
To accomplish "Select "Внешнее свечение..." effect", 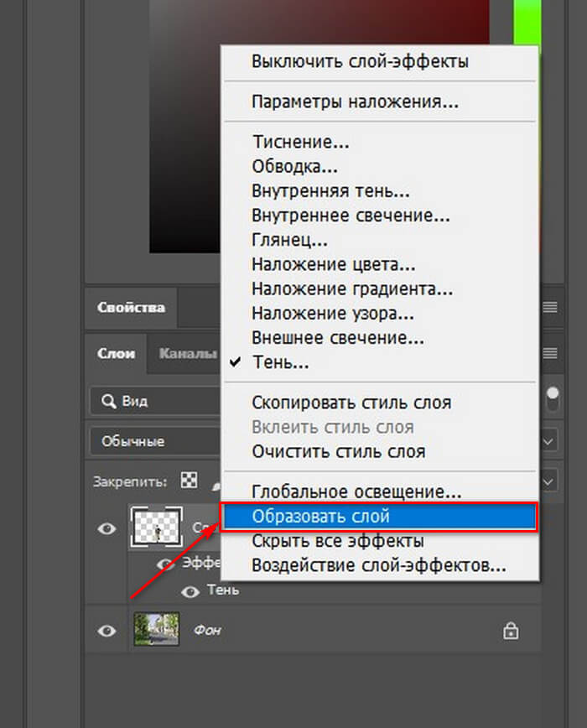I will pos(337,337).
